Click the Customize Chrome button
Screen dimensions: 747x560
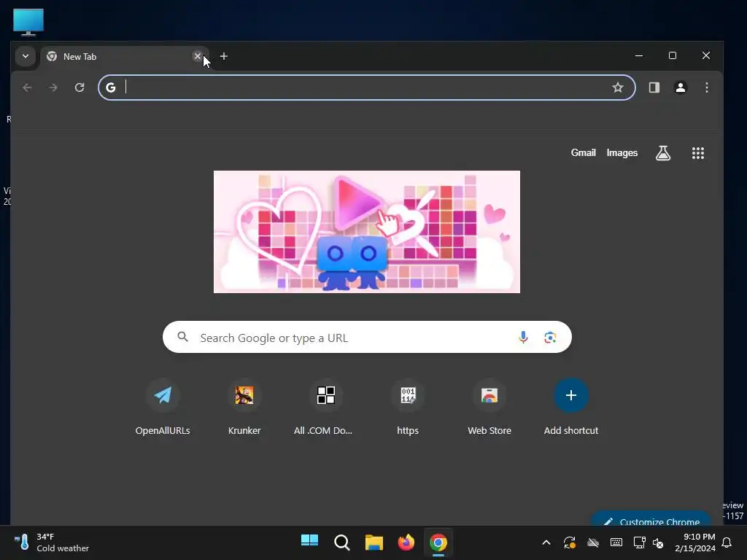point(651,519)
